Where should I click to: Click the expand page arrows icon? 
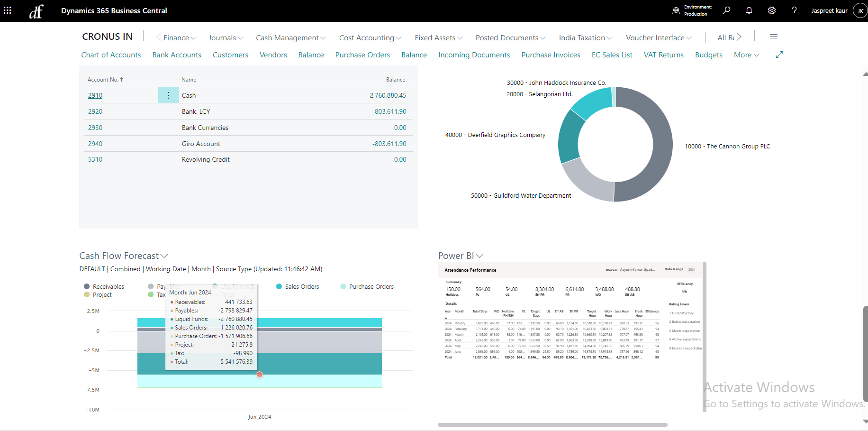779,55
